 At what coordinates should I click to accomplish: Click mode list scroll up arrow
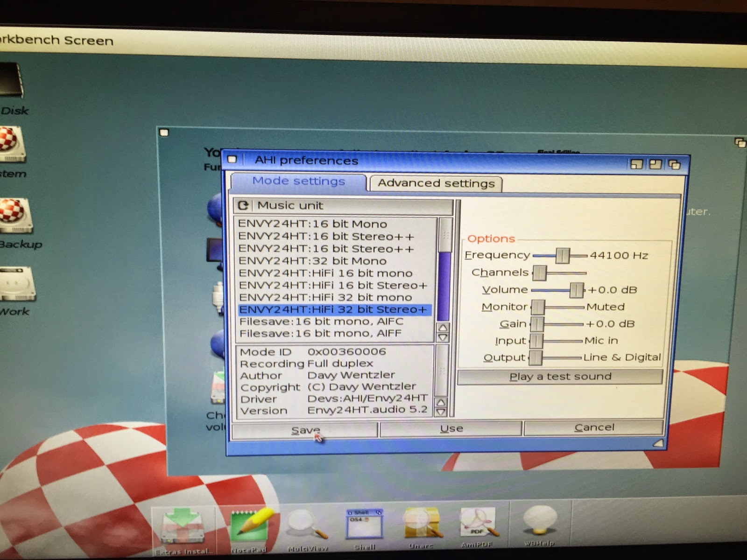[x=443, y=327]
